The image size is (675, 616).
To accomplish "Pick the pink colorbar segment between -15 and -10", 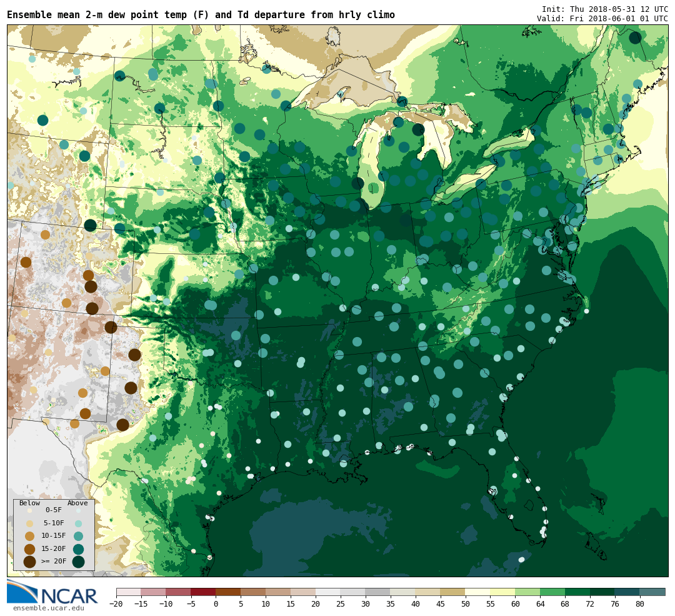I will coord(154,592).
